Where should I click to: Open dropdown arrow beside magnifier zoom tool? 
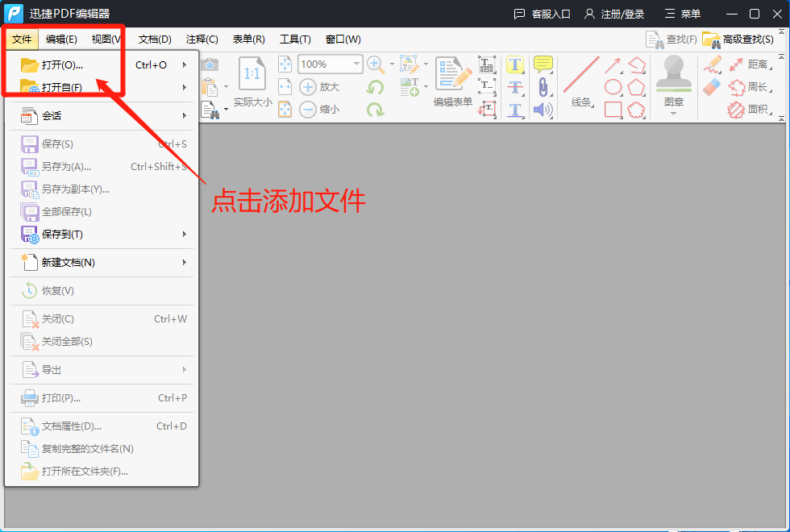pyautogui.click(x=392, y=64)
